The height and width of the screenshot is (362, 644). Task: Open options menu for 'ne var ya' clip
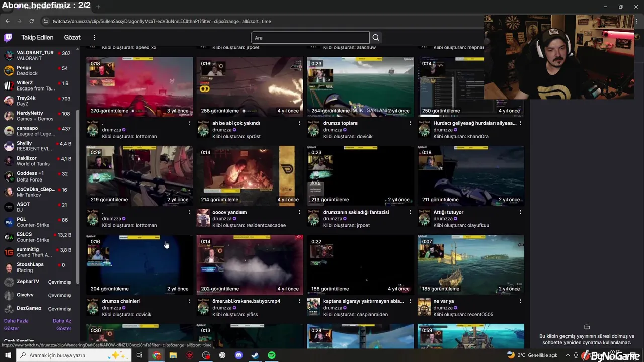pos(520,301)
